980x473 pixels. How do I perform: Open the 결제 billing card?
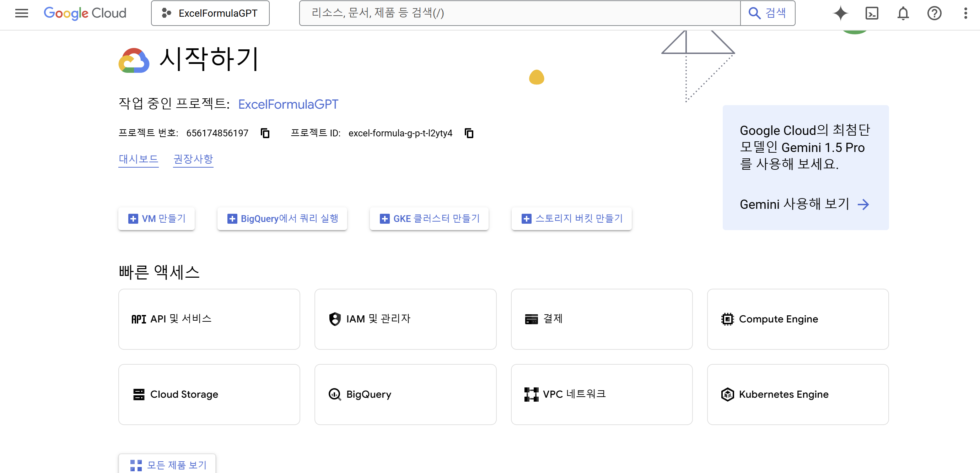point(602,319)
